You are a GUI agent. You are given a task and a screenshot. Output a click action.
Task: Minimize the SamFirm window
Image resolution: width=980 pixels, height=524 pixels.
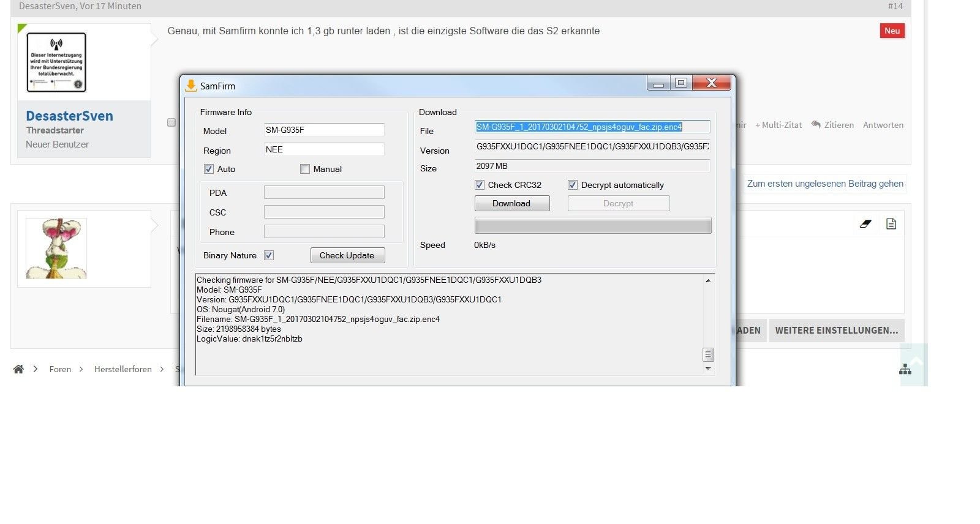[658, 83]
